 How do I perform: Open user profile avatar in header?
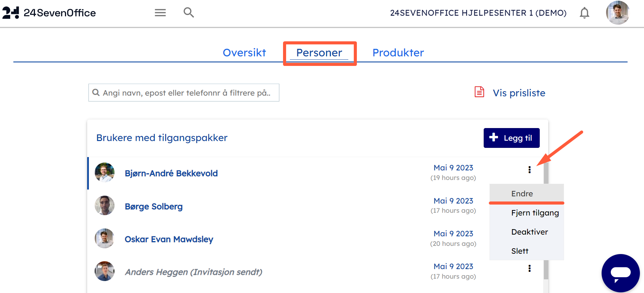click(617, 13)
